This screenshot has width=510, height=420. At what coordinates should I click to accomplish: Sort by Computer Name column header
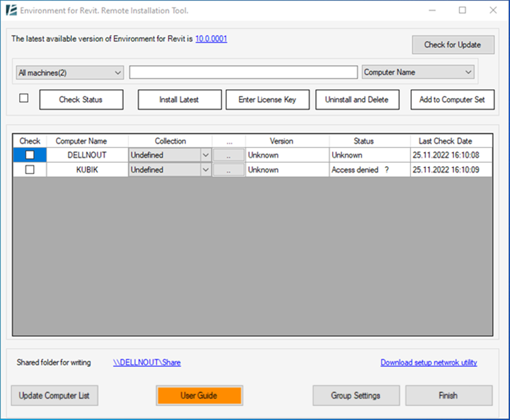[87, 141]
